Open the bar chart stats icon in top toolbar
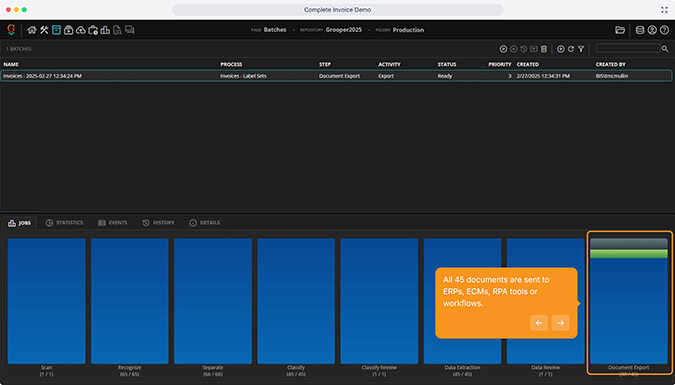The image size is (675, 385). coord(105,30)
